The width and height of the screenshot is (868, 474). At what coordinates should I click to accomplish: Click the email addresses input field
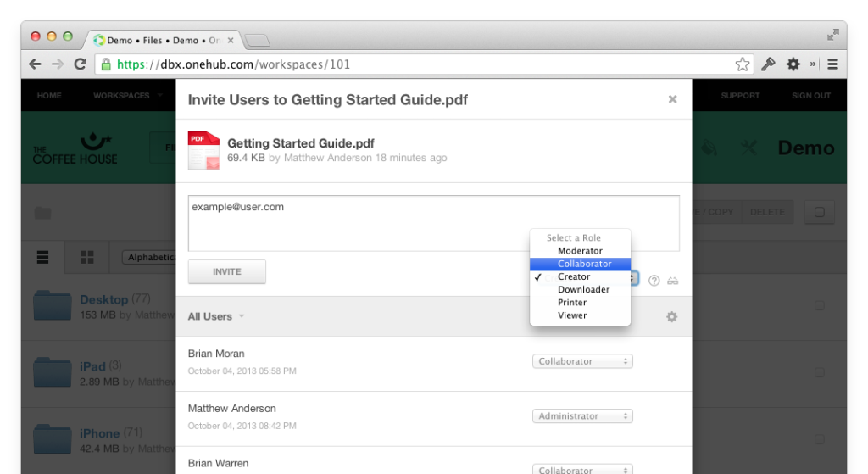(433, 223)
